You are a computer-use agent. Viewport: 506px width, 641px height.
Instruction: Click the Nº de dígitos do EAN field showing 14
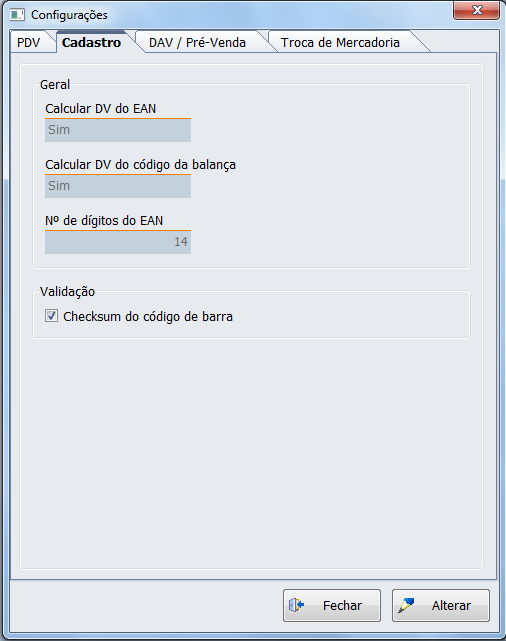click(x=118, y=242)
